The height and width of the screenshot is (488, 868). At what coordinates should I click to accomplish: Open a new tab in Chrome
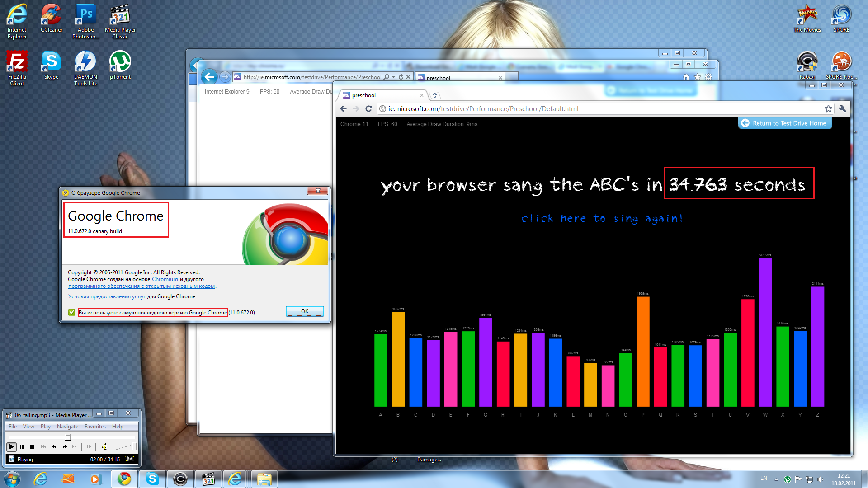pyautogui.click(x=434, y=95)
